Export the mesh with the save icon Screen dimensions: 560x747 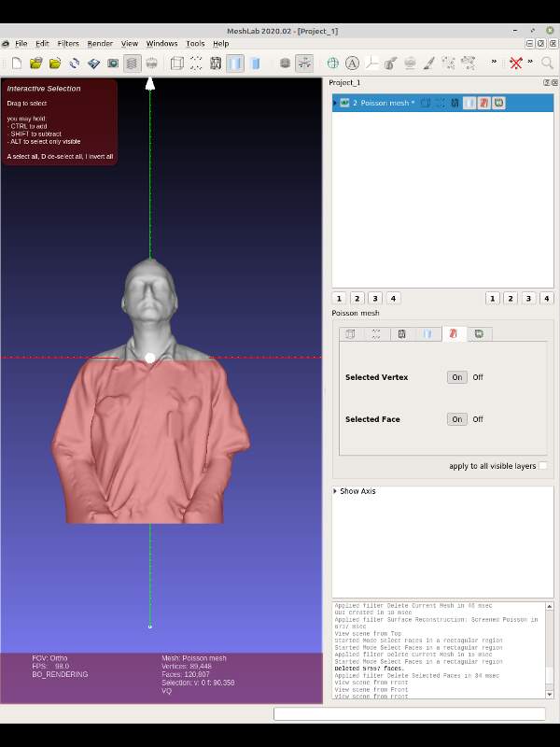[x=94, y=63]
